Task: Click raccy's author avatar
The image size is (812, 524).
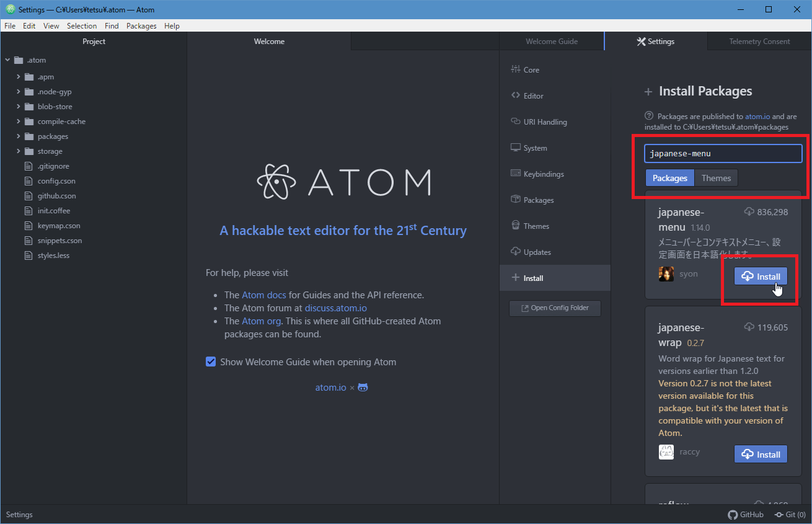Action: (x=666, y=452)
